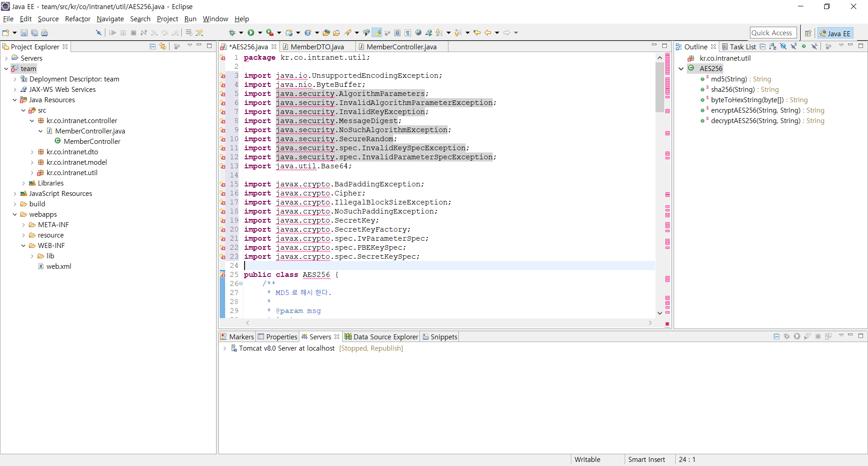Screen dimensions: 868x466
Task: Open the Java EE perspective button
Action: coord(835,33)
